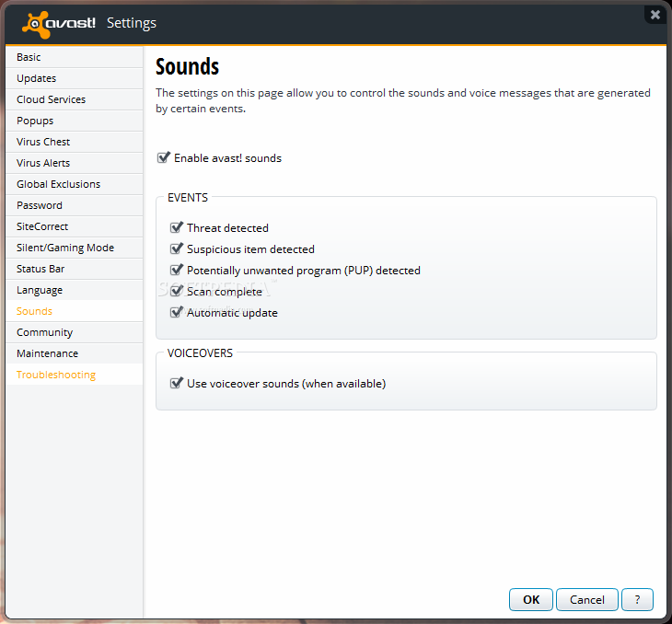The height and width of the screenshot is (624, 672).
Task: Open Troubleshooting section
Action: (75, 375)
